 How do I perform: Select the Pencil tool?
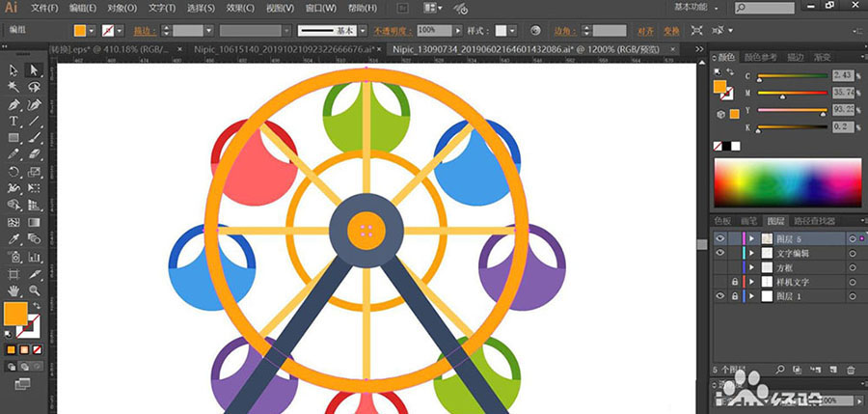(14, 154)
